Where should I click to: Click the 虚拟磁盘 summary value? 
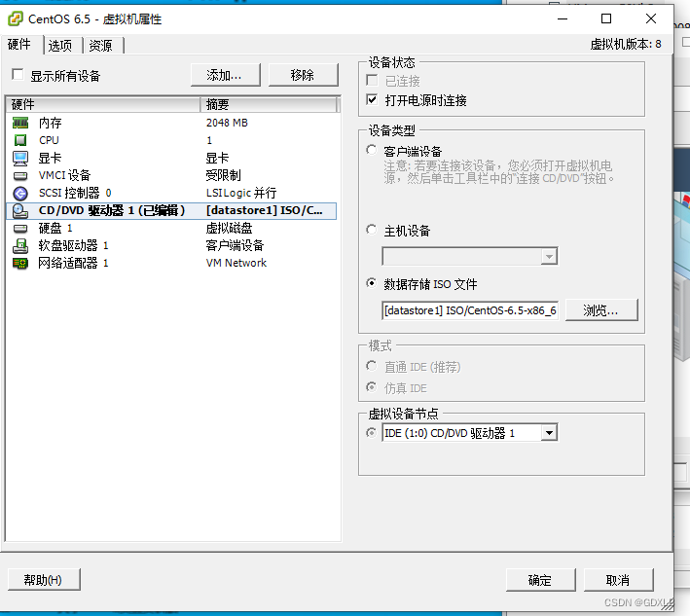[x=229, y=228]
